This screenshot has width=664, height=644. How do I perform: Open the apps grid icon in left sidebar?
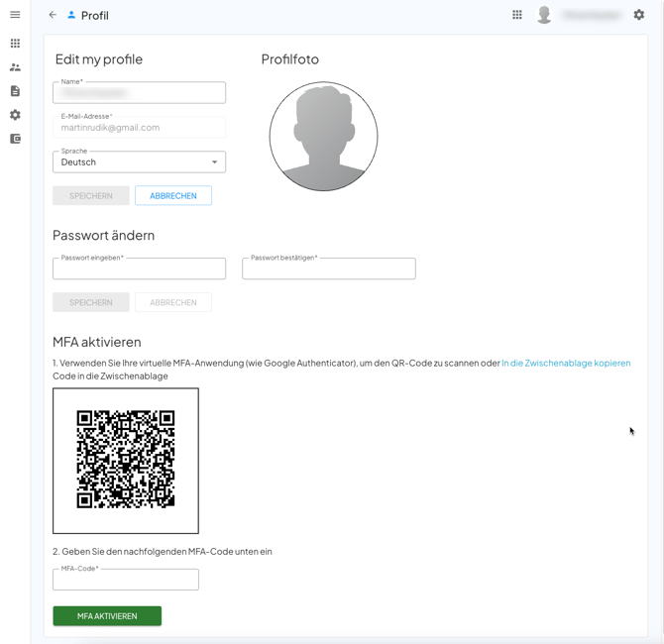[x=15, y=44]
